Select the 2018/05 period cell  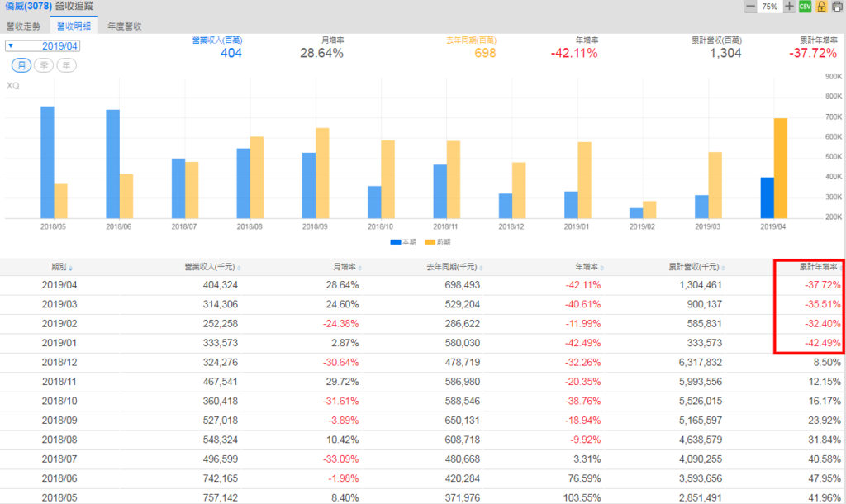(59, 497)
